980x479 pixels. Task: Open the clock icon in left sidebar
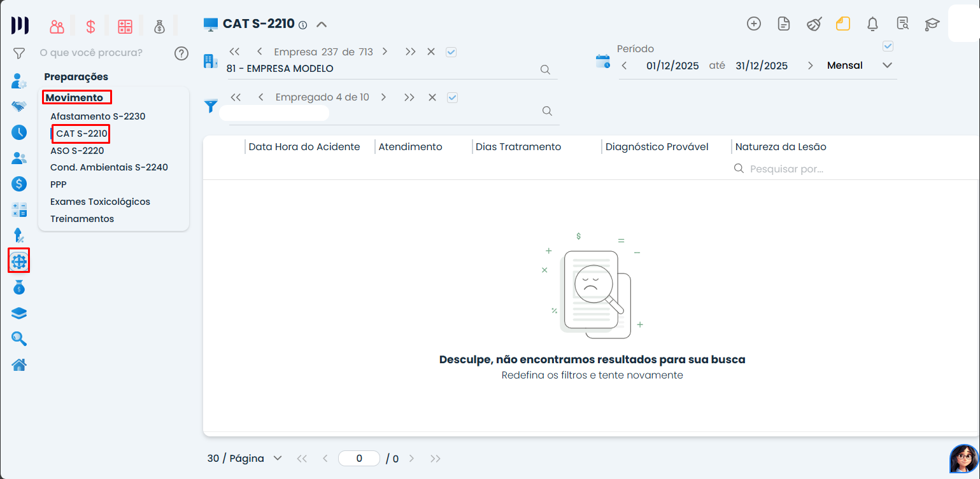[19, 132]
